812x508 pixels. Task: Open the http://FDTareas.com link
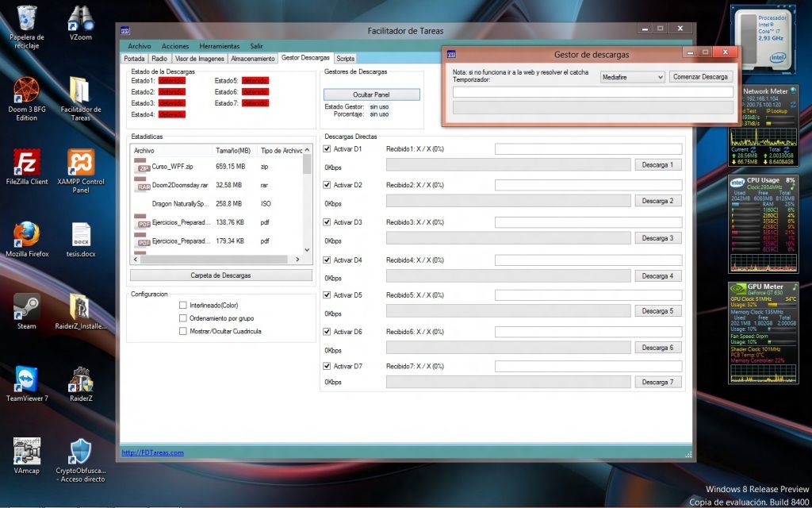[152, 452]
